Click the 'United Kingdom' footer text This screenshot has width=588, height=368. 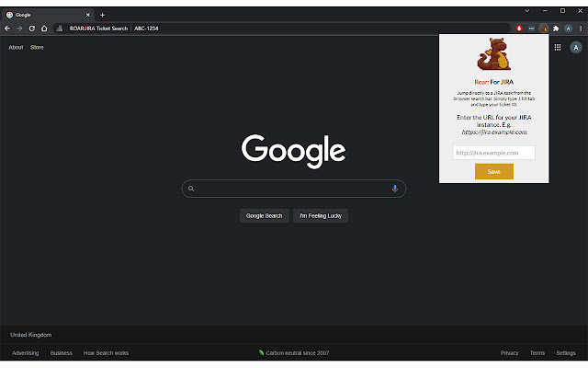click(x=30, y=335)
